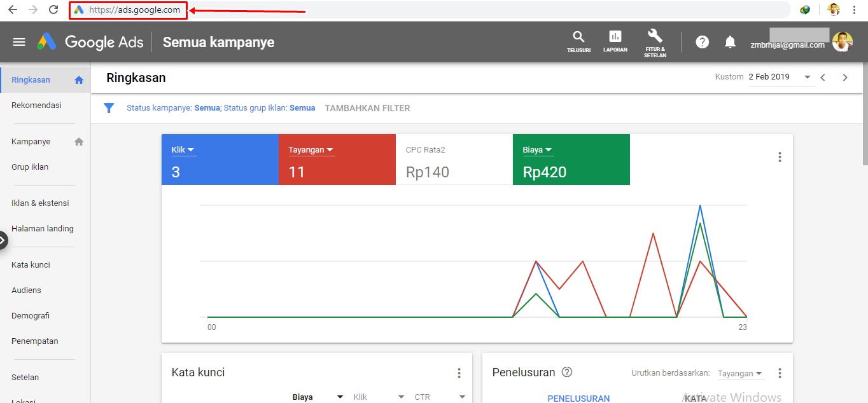The image size is (868, 403).
Task: Click the browser extension icon in toolbar
Action: [805, 10]
